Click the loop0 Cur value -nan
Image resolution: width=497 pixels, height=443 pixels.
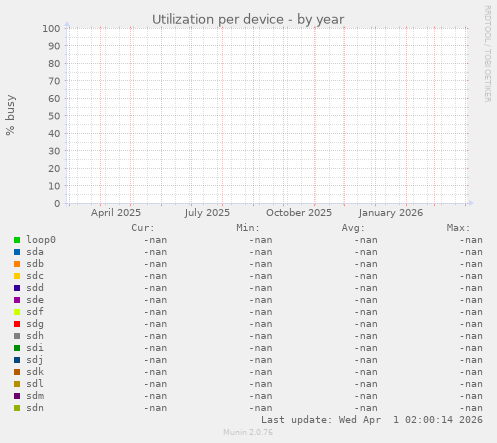point(155,240)
